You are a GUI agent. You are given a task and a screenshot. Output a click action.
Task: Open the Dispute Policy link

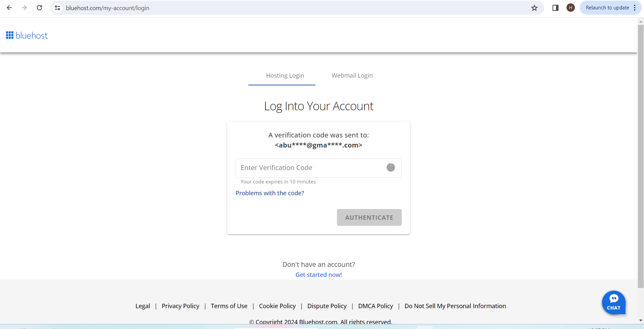click(327, 306)
